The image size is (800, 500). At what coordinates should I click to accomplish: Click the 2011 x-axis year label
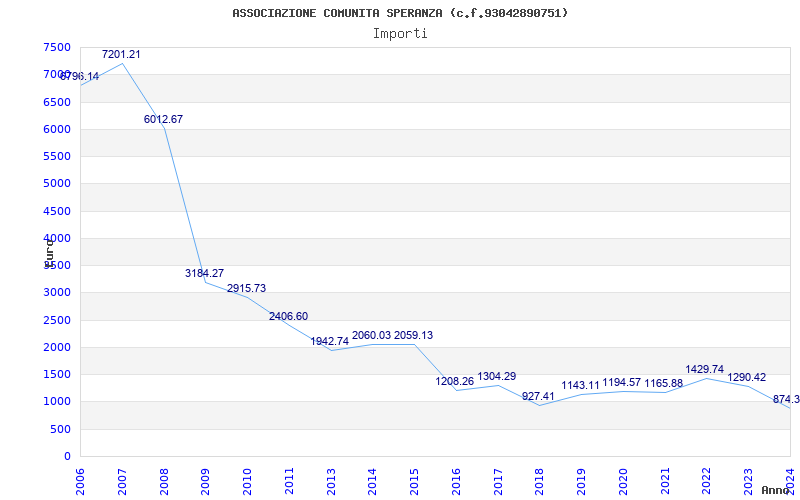point(289,482)
